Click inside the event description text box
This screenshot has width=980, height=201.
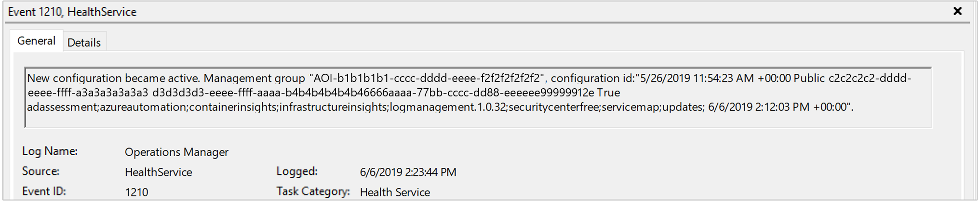(x=477, y=119)
